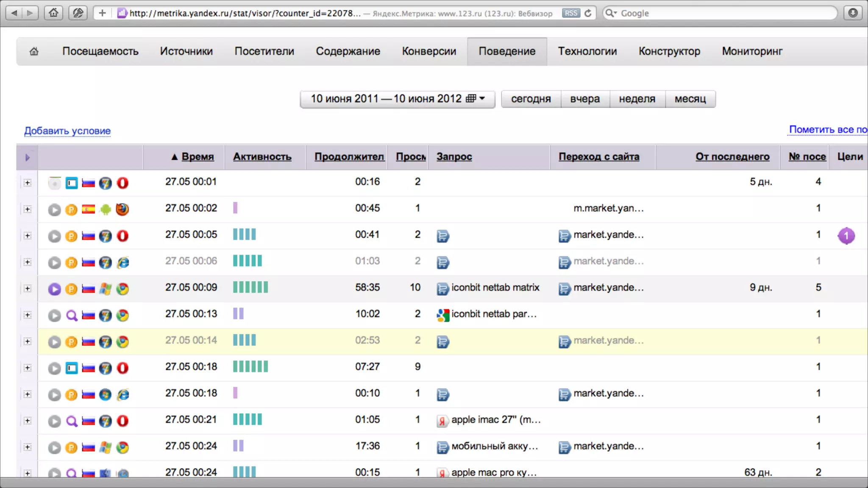Expand the 27.05 00:09 visit details
The image size is (868, 488).
[28, 288]
